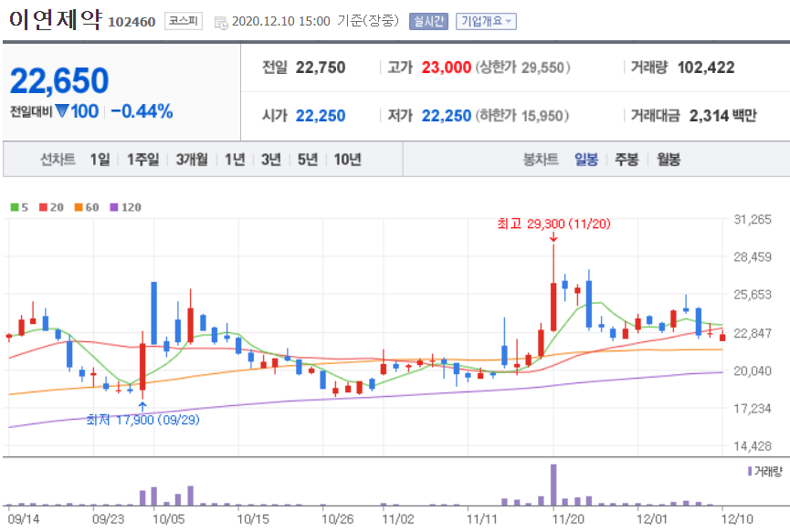This screenshot has width=790, height=532.
Task: Click the 12/10 date axis label
Action: 737,518
